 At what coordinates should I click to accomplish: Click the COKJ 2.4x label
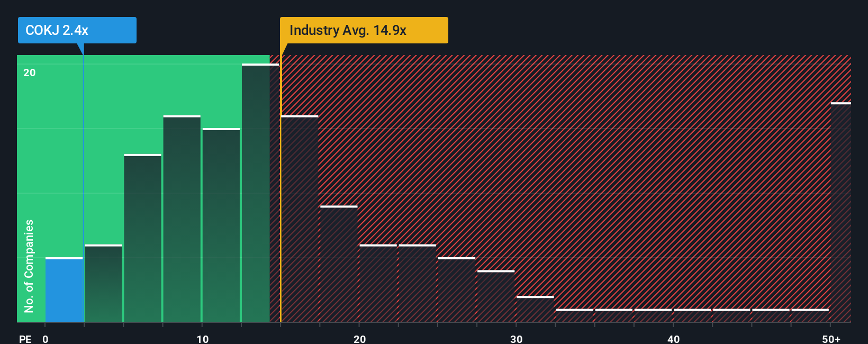click(77, 30)
